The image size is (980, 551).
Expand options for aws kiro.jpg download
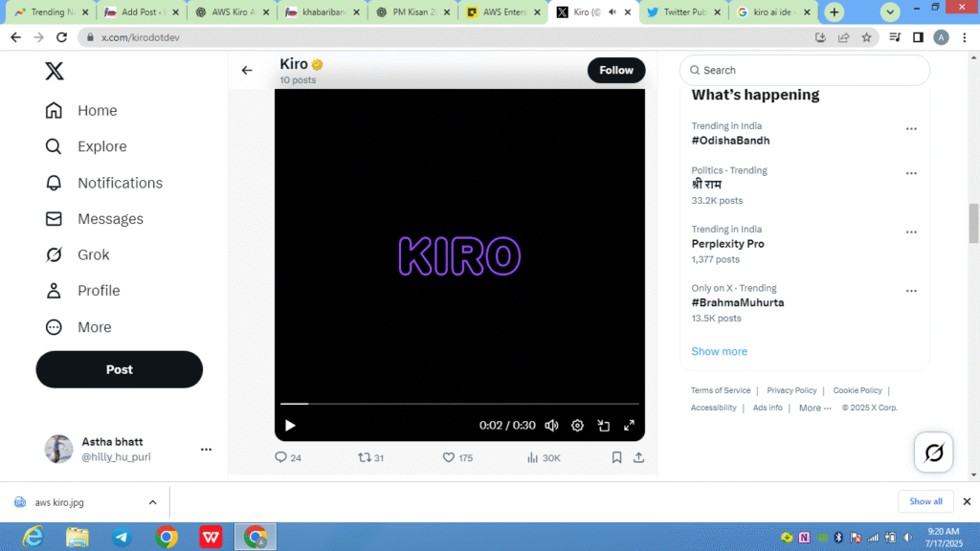coord(152,502)
